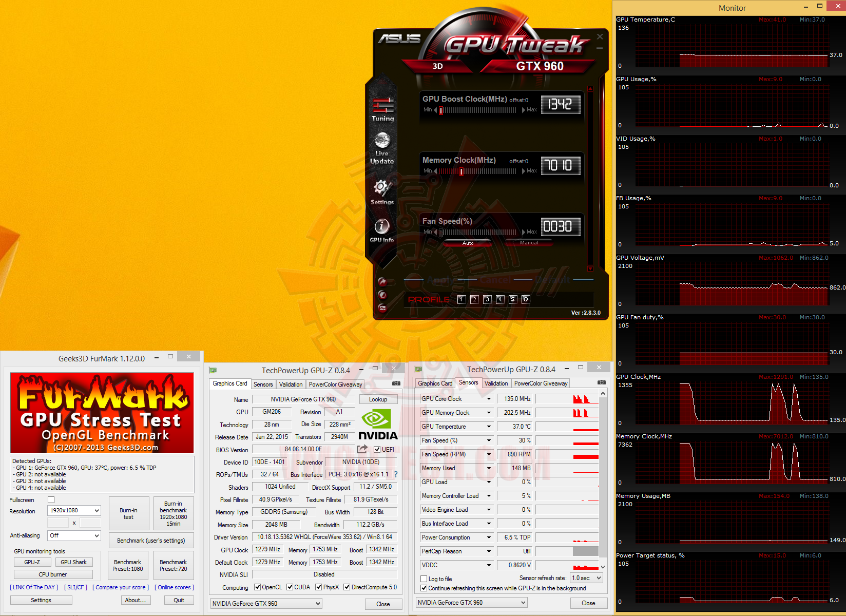
Task: Launch the GPU Shark monitoring tool
Action: 74,562
